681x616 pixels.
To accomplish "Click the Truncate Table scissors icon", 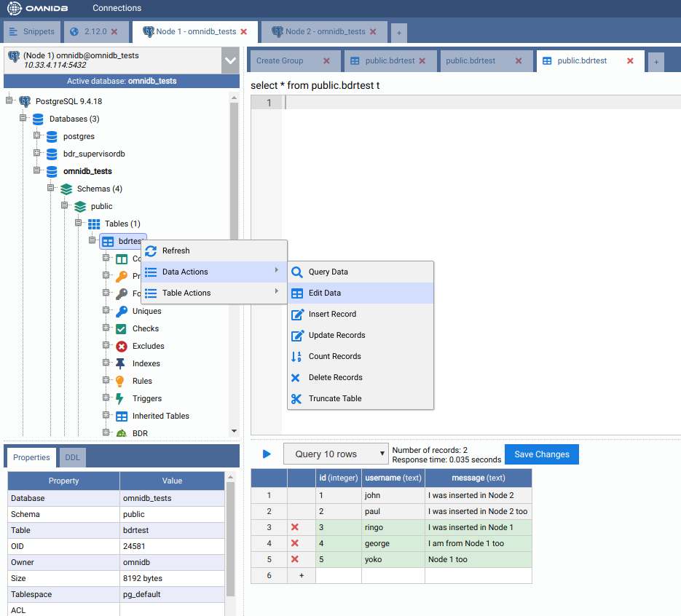I will 296,399.
